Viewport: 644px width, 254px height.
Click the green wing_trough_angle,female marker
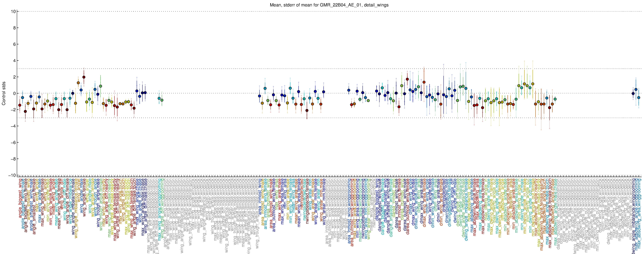point(101,86)
